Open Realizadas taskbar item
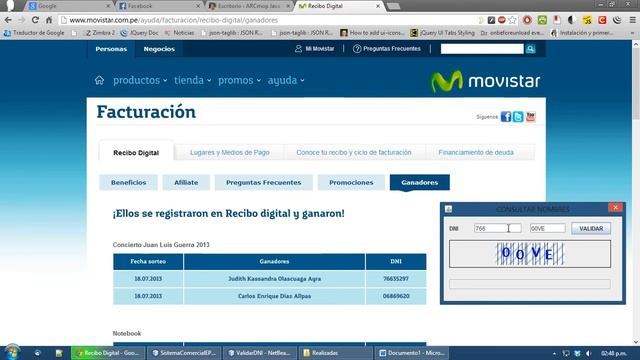The image size is (640, 360). [x=335, y=353]
